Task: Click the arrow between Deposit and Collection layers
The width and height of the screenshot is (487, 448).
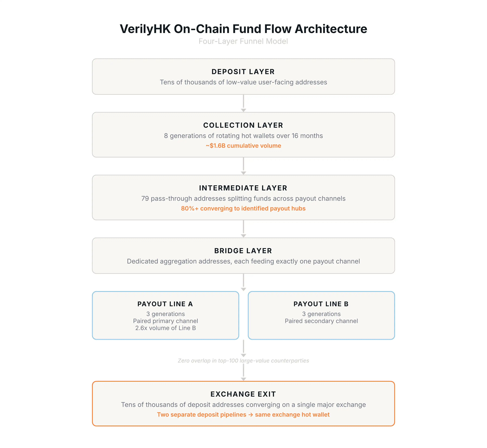Action: (x=243, y=103)
